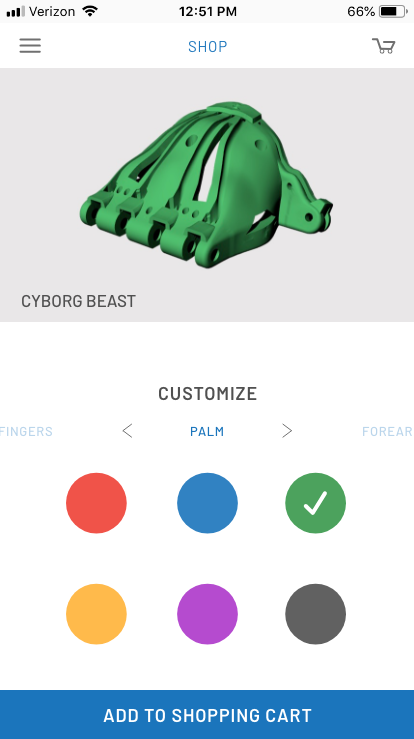Go to previous part with left chevron
This screenshot has height=739, width=414.
(127, 431)
